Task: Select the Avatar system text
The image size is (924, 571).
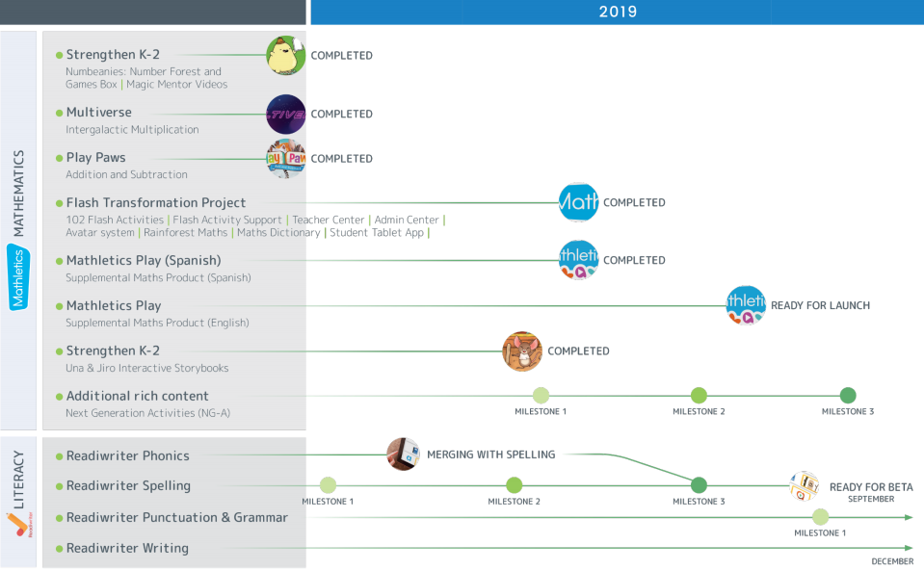Action: point(100,233)
